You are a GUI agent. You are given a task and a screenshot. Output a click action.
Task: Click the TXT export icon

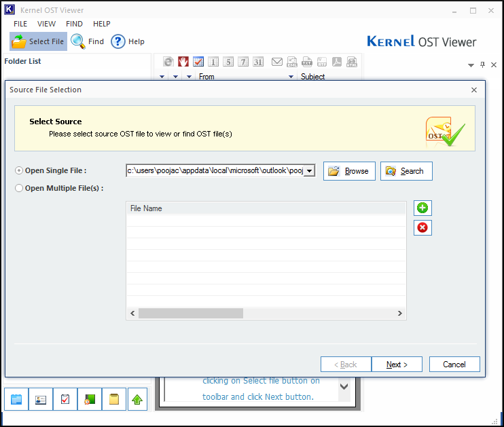point(307,62)
